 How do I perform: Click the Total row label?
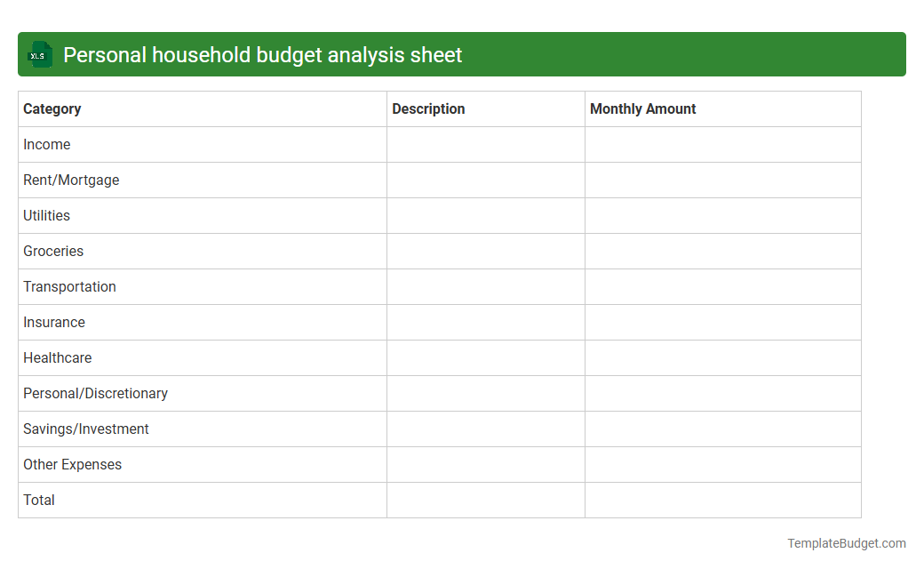pos(39,500)
